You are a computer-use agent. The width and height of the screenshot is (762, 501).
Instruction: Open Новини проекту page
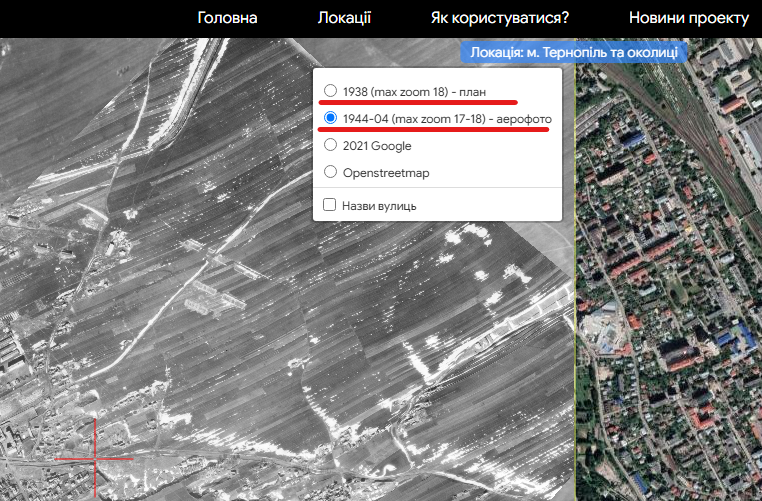tap(689, 18)
